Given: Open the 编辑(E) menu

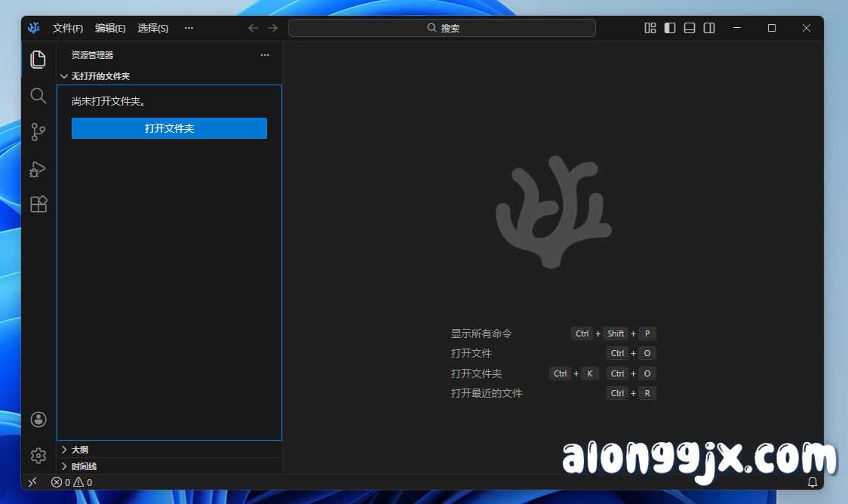Looking at the screenshot, I should point(110,28).
